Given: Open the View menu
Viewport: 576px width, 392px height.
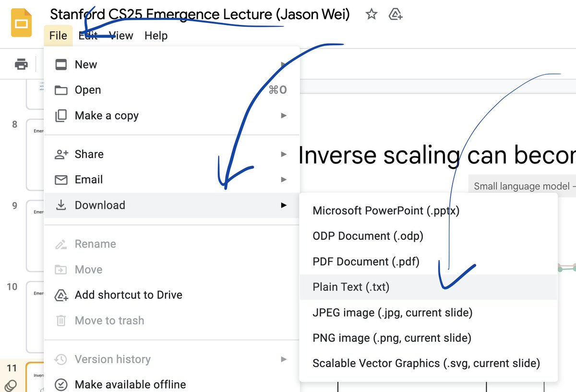Looking at the screenshot, I should 121,35.
